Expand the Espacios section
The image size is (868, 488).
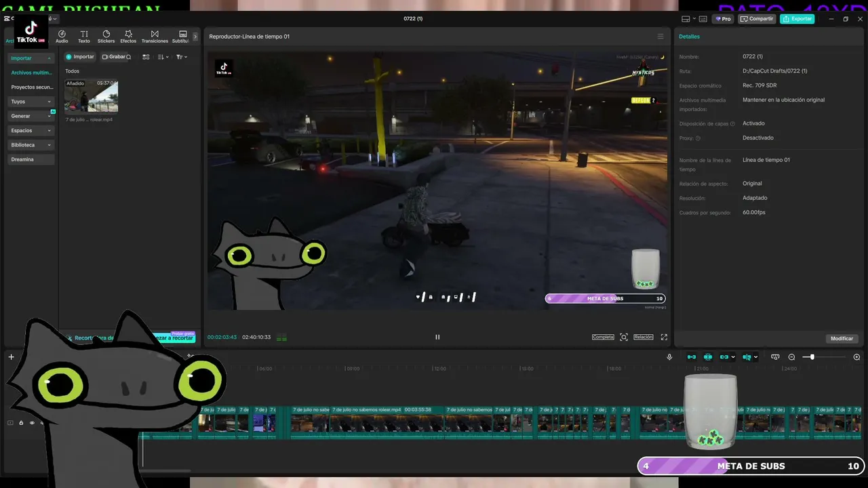pos(31,130)
